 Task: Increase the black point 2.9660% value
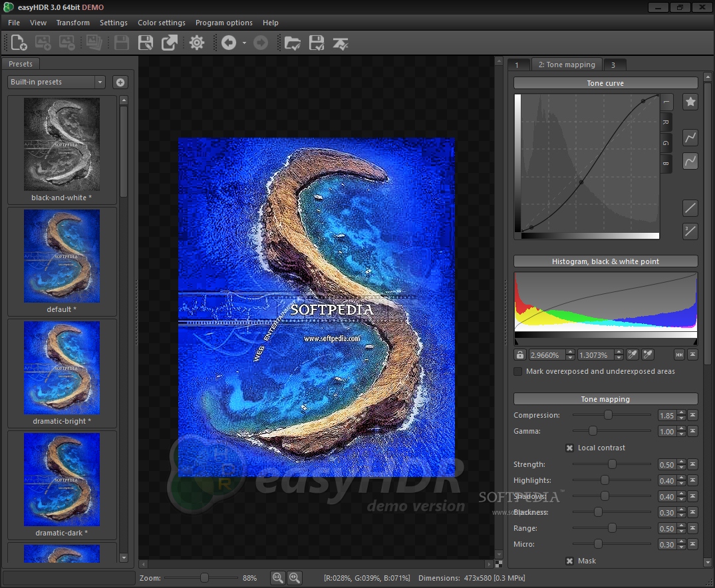[571, 352]
